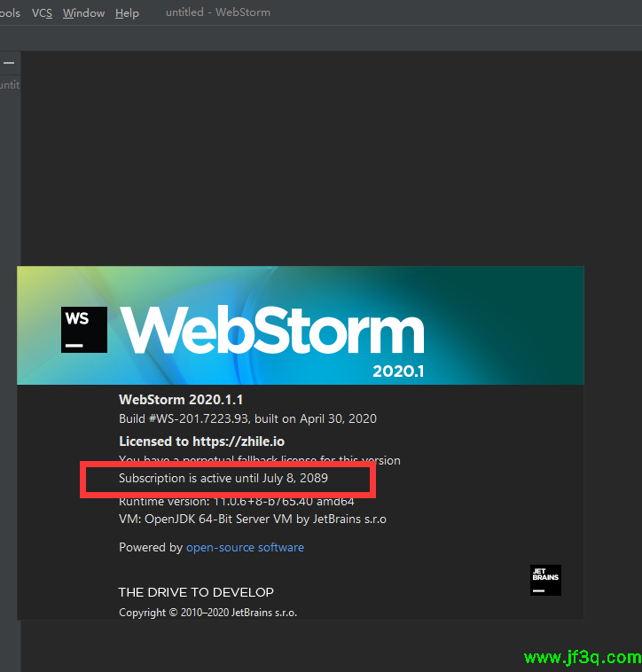Click the large WebStorm banner title
642x672 pixels.
coord(272,331)
